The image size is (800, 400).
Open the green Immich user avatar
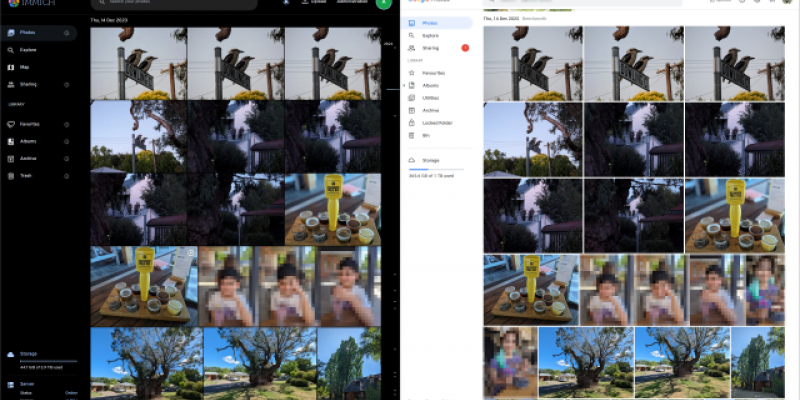[384, 3]
